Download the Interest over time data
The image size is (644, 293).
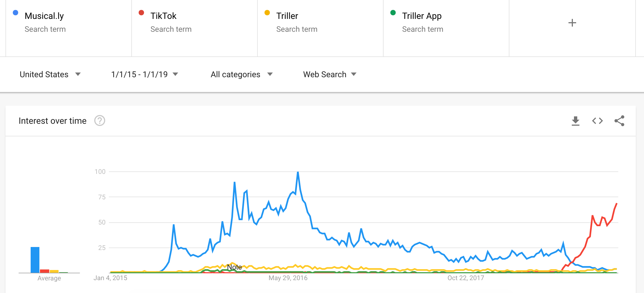pos(576,121)
